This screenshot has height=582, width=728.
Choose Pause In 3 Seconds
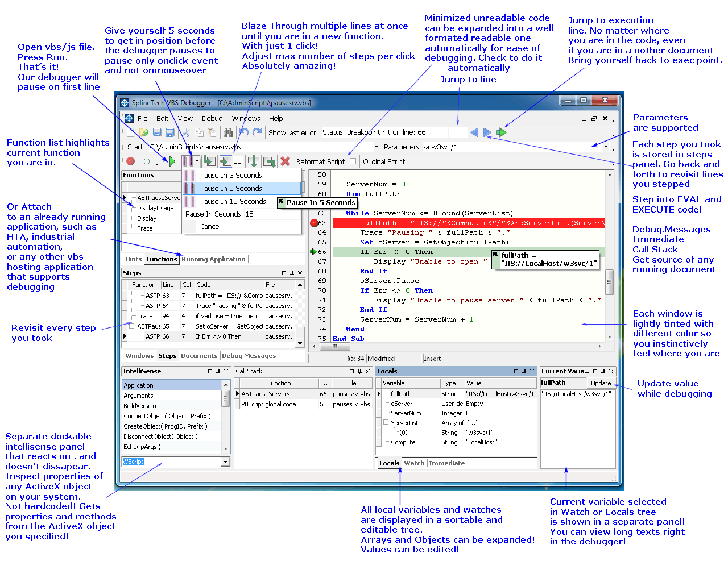coord(242,176)
